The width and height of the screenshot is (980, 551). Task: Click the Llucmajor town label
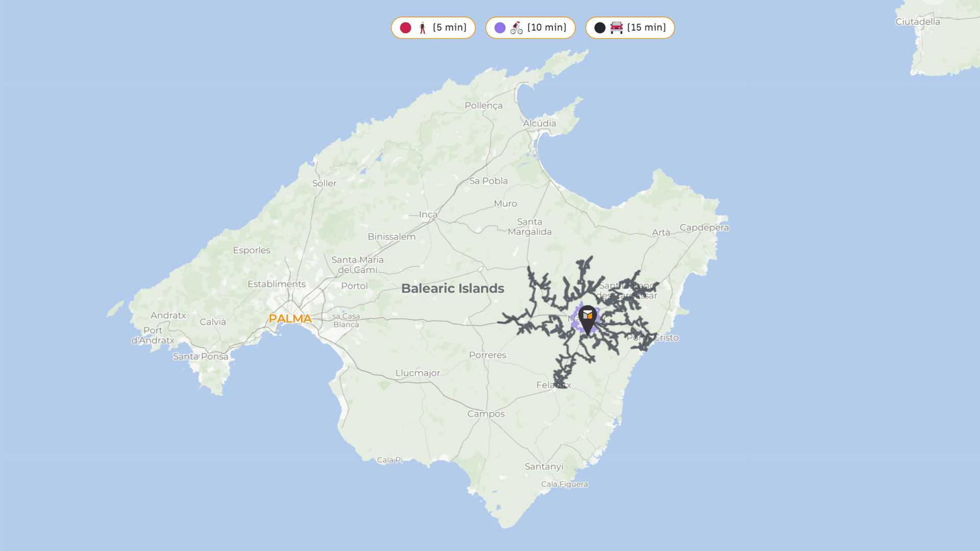click(x=418, y=373)
